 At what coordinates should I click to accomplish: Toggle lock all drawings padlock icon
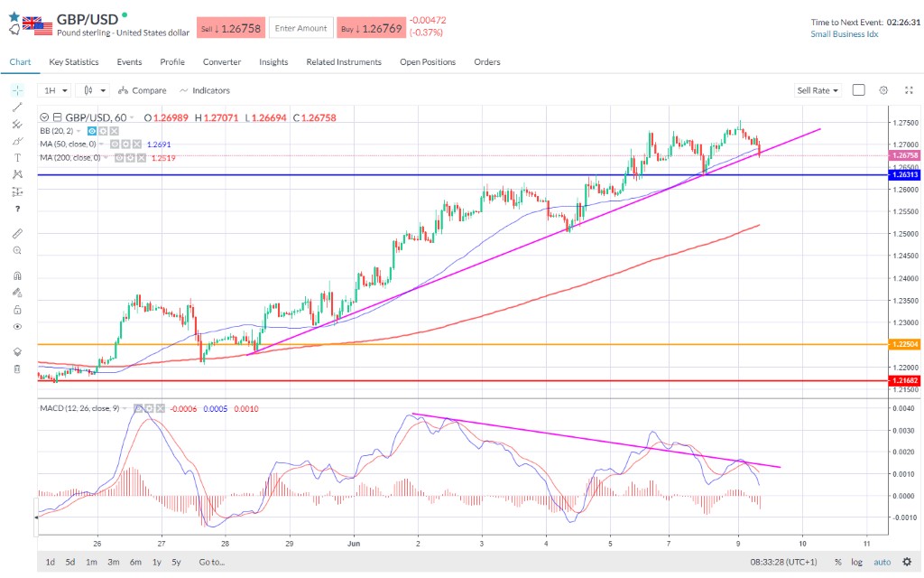click(17, 310)
